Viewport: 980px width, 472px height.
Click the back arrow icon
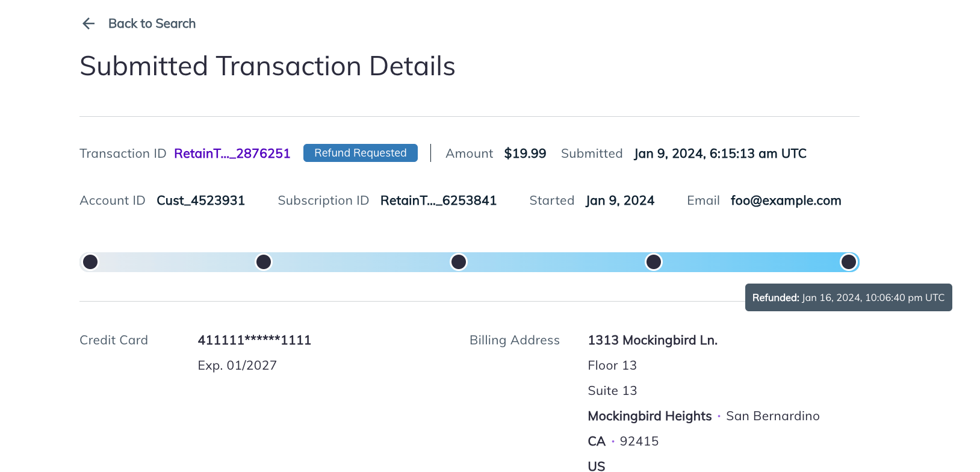[88, 23]
